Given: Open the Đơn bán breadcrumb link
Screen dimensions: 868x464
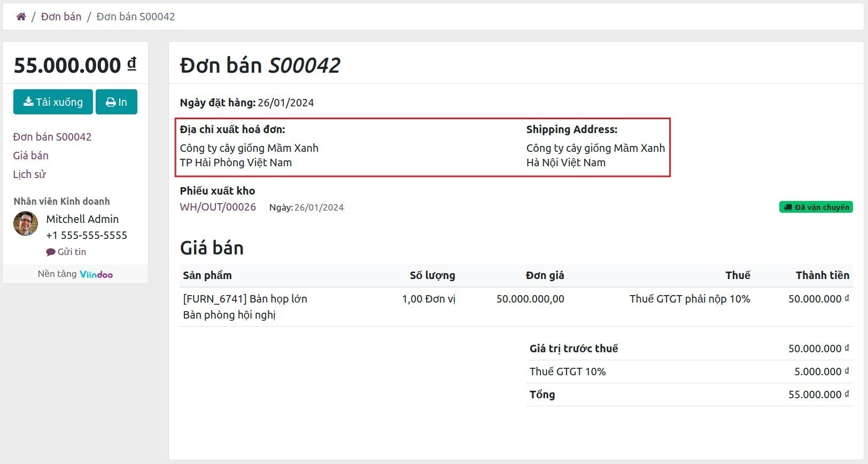Looking at the screenshot, I should (61, 17).
